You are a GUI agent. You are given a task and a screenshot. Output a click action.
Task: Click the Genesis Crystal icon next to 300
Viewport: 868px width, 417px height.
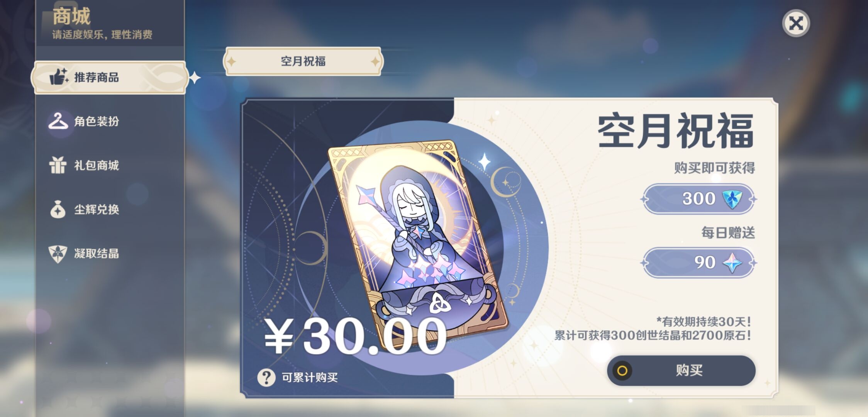(732, 199)
